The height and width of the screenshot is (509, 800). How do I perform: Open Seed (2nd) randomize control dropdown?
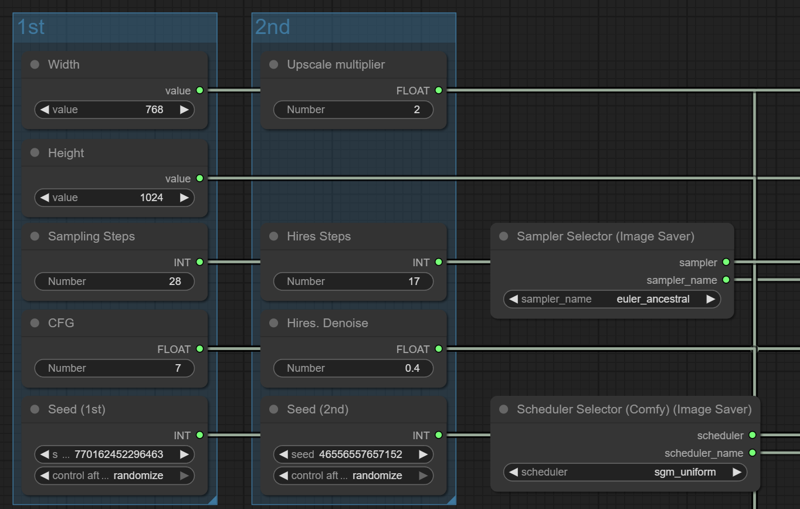(353, 476)
